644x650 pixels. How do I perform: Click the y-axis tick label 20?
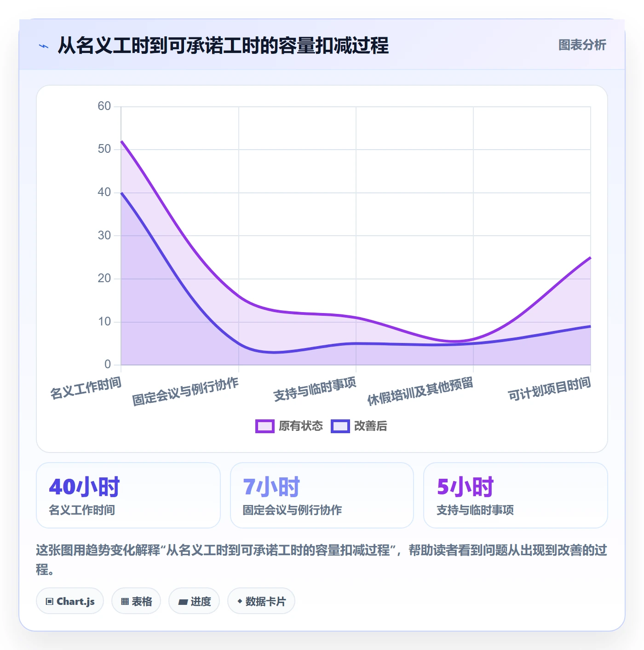point(104,279)
